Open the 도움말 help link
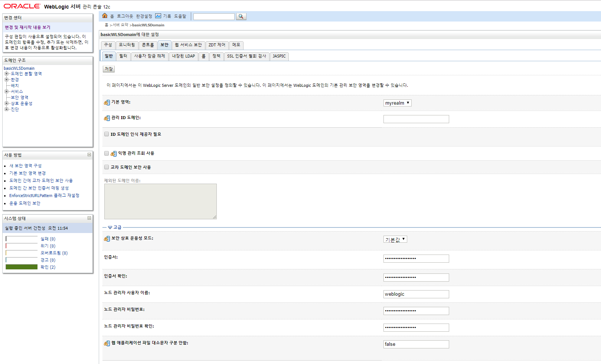601x364 pixels. coord(180,16)
